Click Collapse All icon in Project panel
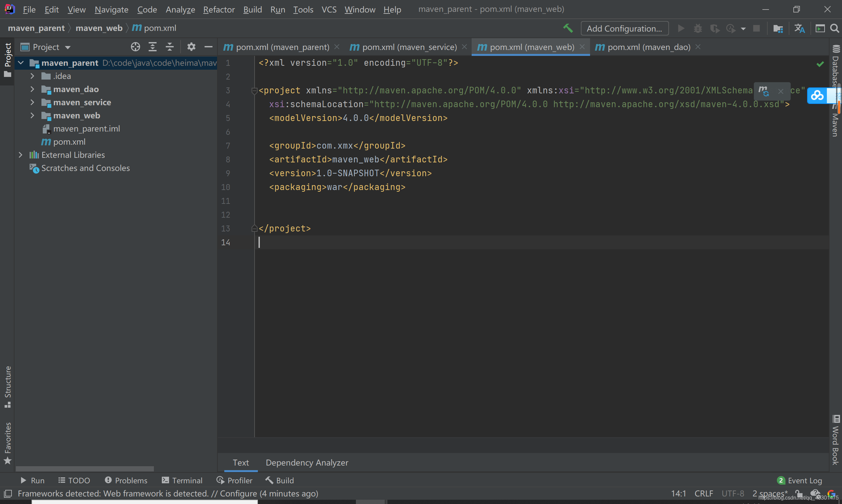842x504 pixels. (169, 47)
